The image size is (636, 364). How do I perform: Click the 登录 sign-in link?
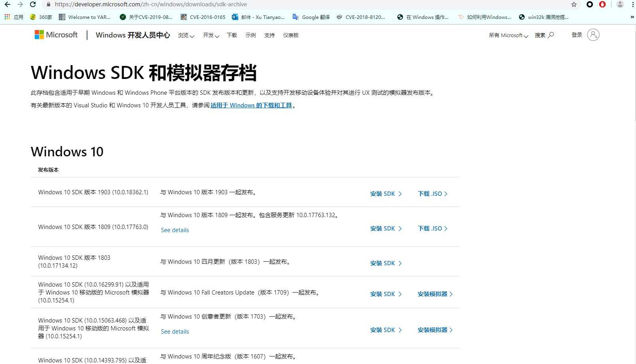click(577, 35)
